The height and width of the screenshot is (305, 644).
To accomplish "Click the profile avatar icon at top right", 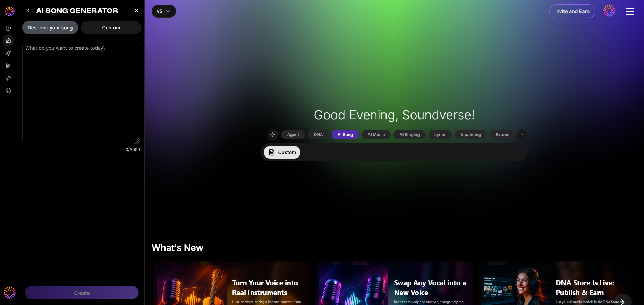I will [x=609, y=11].
